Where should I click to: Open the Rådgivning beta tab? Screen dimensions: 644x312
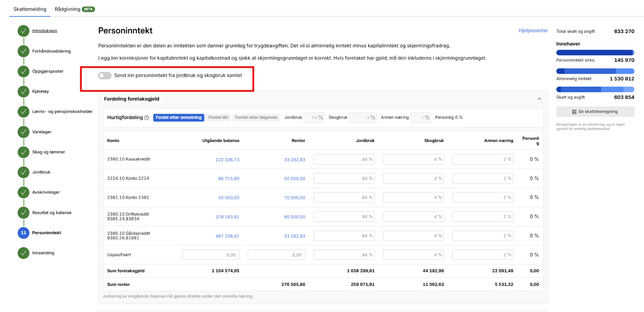74,9
